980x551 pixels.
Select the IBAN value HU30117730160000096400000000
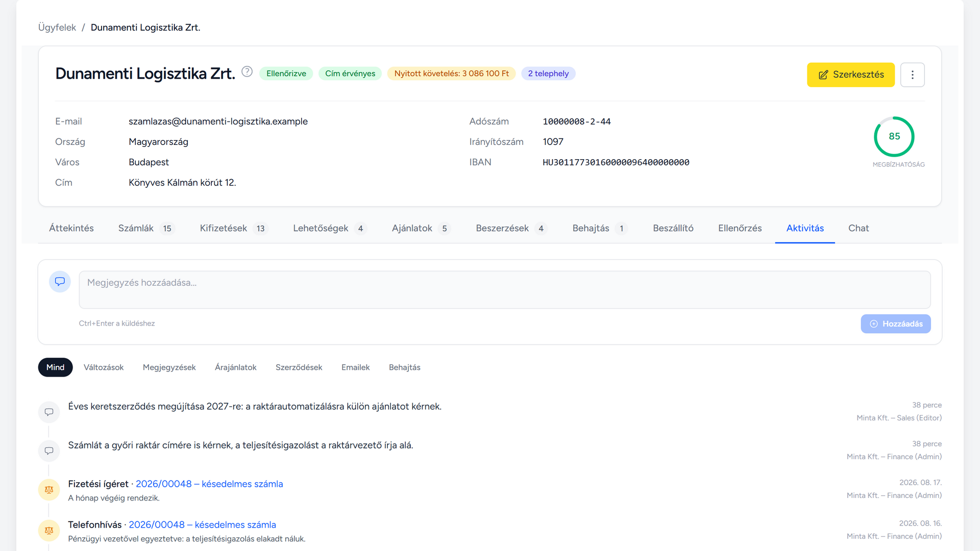pos(616,162)
